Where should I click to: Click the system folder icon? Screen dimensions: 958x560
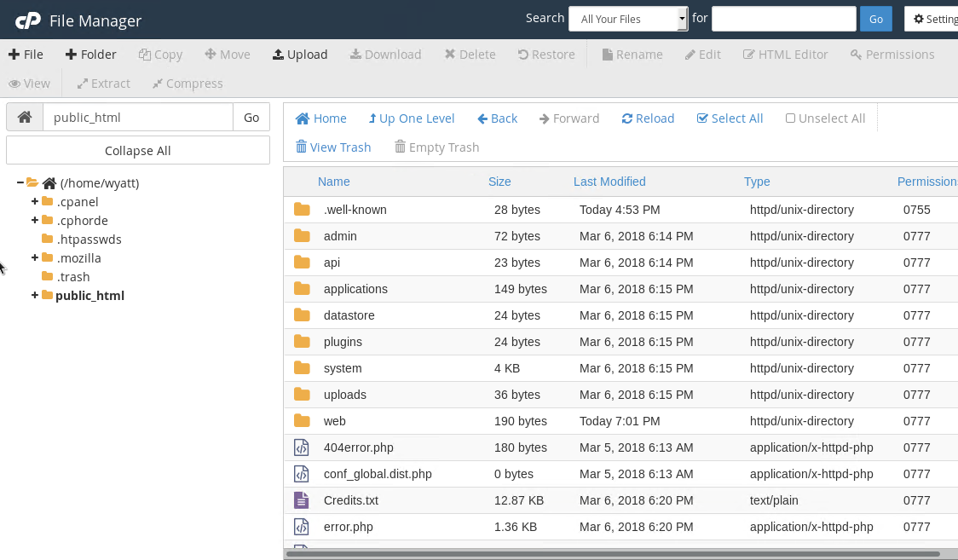click(302, 367)
